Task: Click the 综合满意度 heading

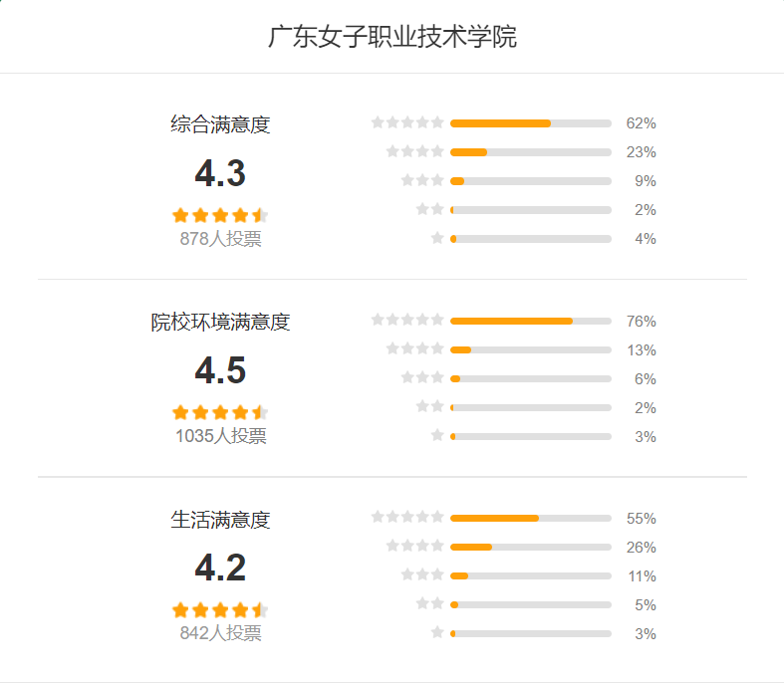Action: 220,124
